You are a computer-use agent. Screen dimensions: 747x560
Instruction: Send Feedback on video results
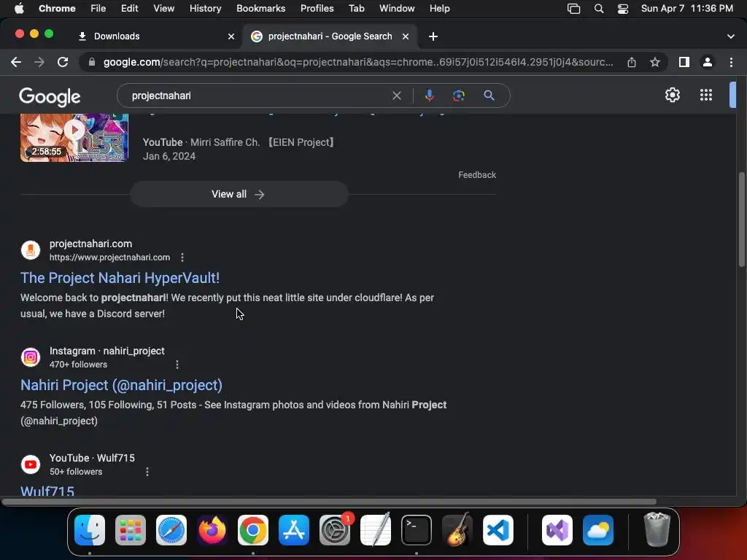pyautogui.click(x=477, y=175)
